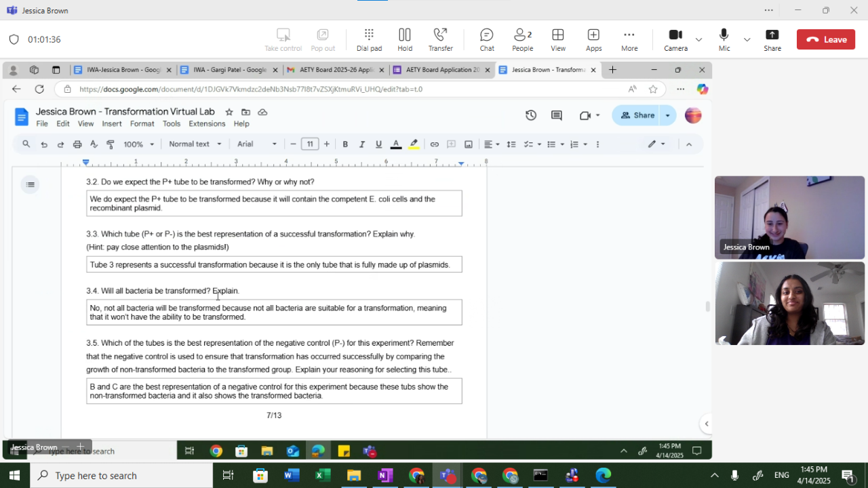868x488 pixels.
Task: Open Google Docs version history
Action: coord(531,115)
